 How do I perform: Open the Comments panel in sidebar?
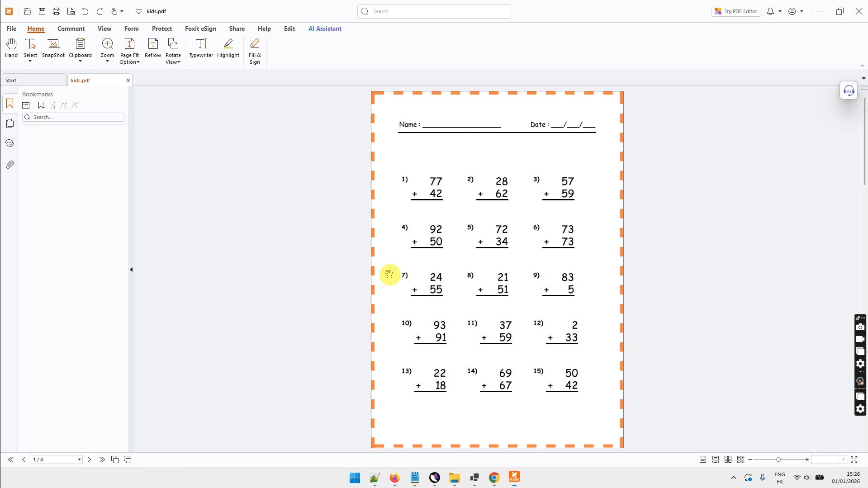click(10, 144)
